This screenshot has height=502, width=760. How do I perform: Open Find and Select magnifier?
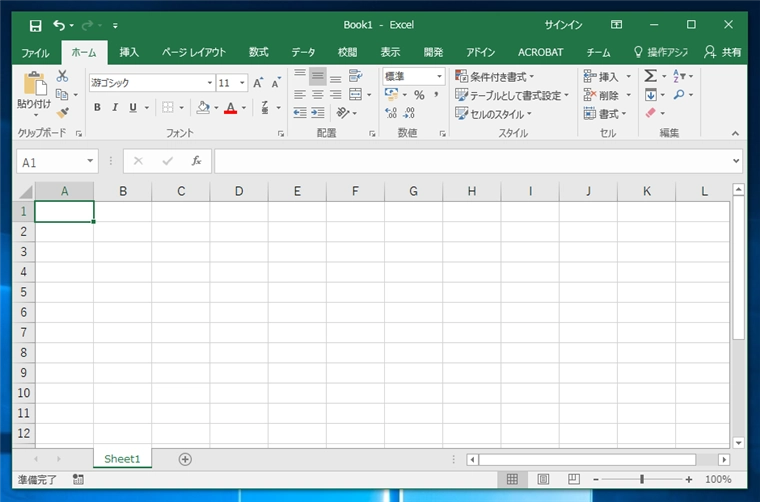click(x=679, y=94)
